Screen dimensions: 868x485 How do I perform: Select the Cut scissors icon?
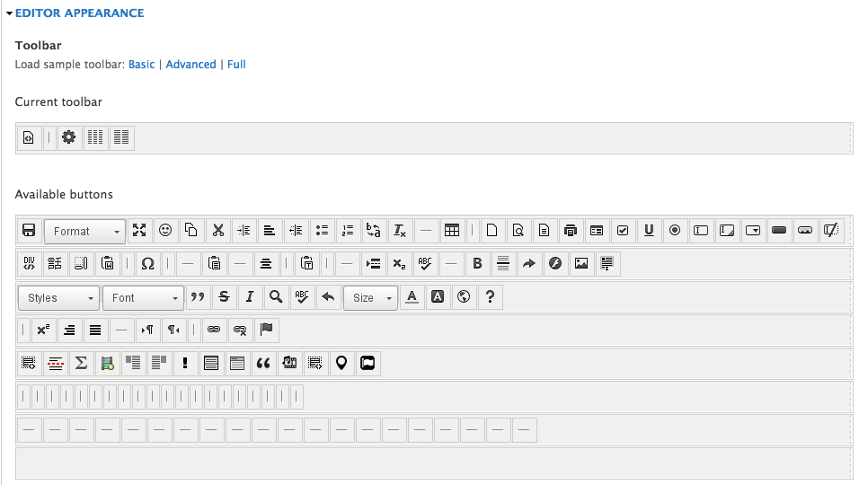tap(218, 231)
